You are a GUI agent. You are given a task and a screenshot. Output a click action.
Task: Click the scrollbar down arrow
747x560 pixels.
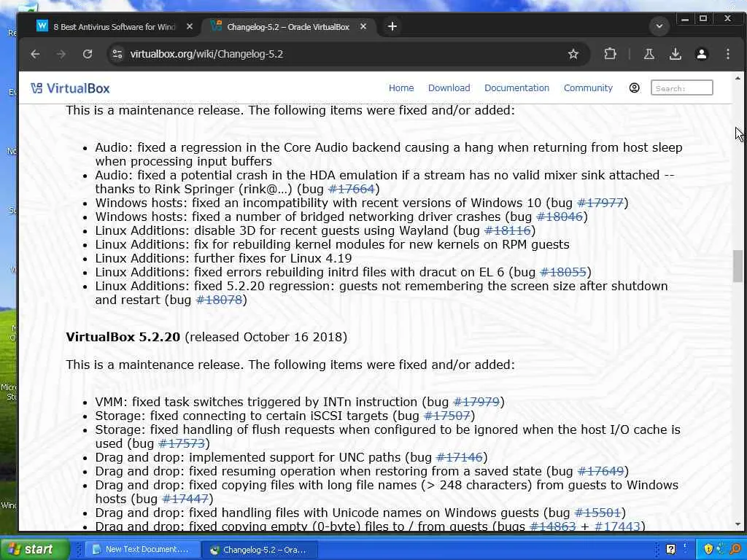[738, 525]
